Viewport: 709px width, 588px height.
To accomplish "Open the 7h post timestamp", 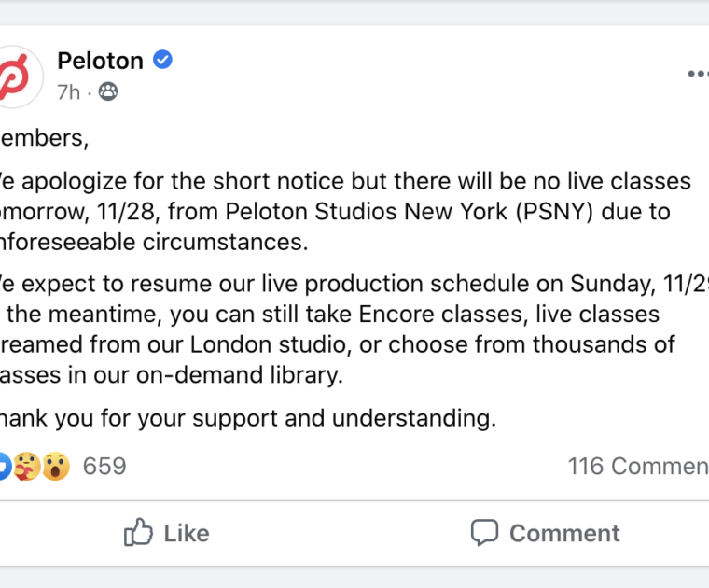I will (68, 92).
